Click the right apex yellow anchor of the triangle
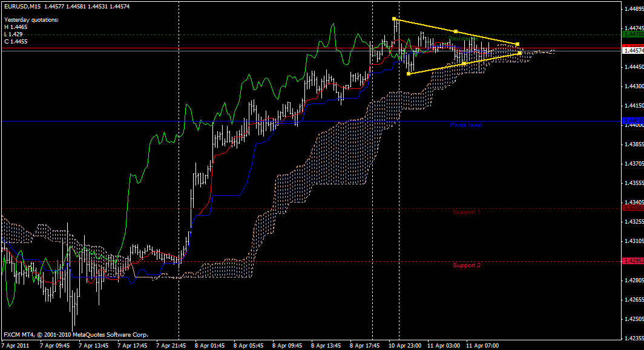The image size is (644, 350). tap(517, 44)
